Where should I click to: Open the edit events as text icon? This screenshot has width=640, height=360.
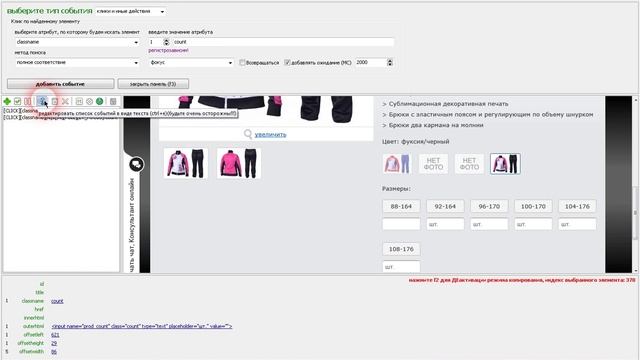[x=42, y=101]
